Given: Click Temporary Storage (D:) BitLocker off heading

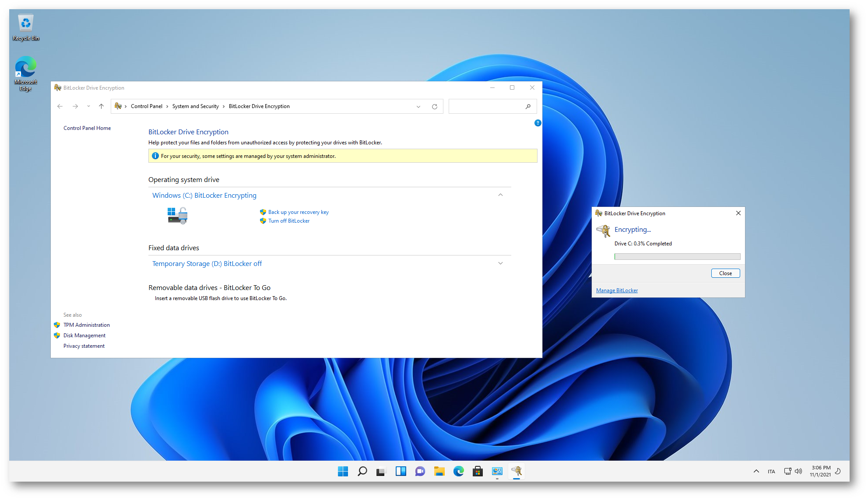Looking at the screenshot, I should [207, 264].
